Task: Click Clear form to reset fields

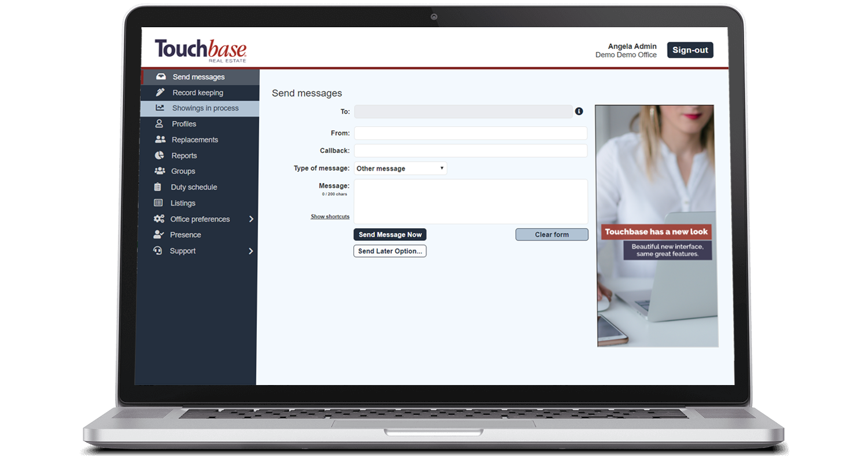Action: 551,234
